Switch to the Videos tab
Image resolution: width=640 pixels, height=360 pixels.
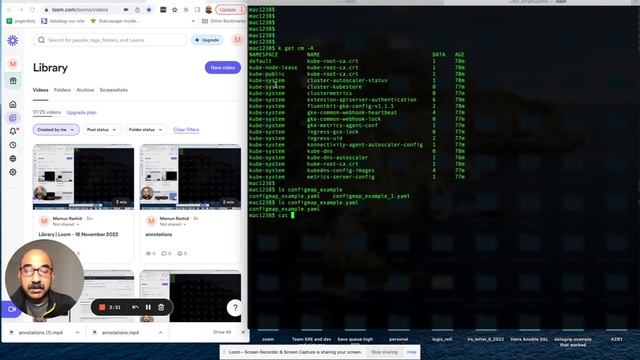pyautogui.click(x=40, y=90)
